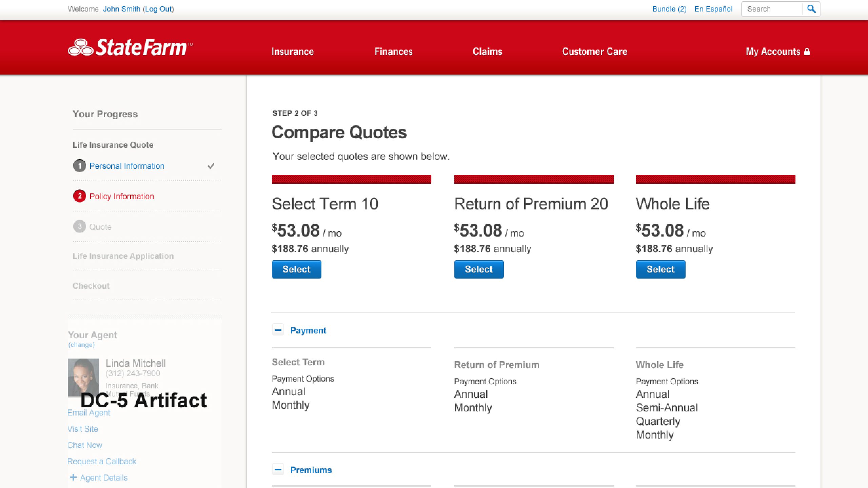Click the Log Out link
The image size is (868, 488).
click(x=159, y=9)
